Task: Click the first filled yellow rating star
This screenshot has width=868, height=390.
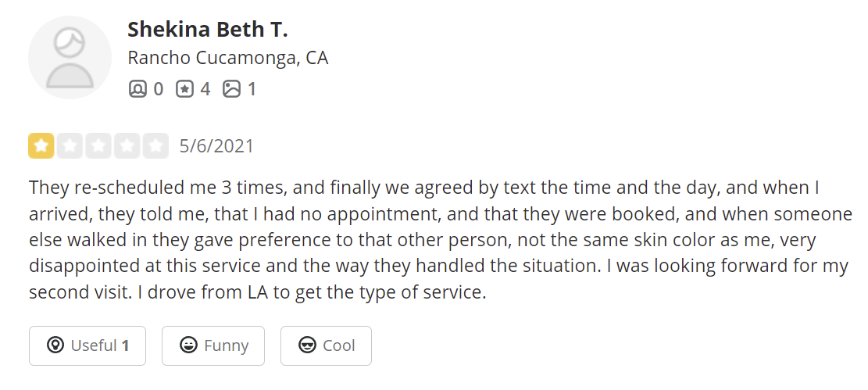Action: click(x=41, y=146)
